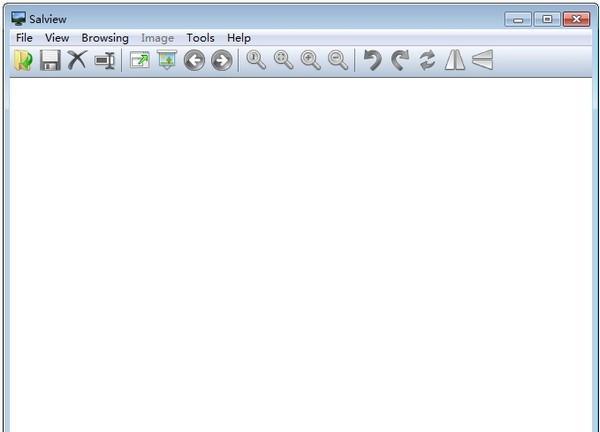Minimize the Salview window
The height and width of the screenshot is (432, 600).
pyautogui.click(x=518, y=19)
